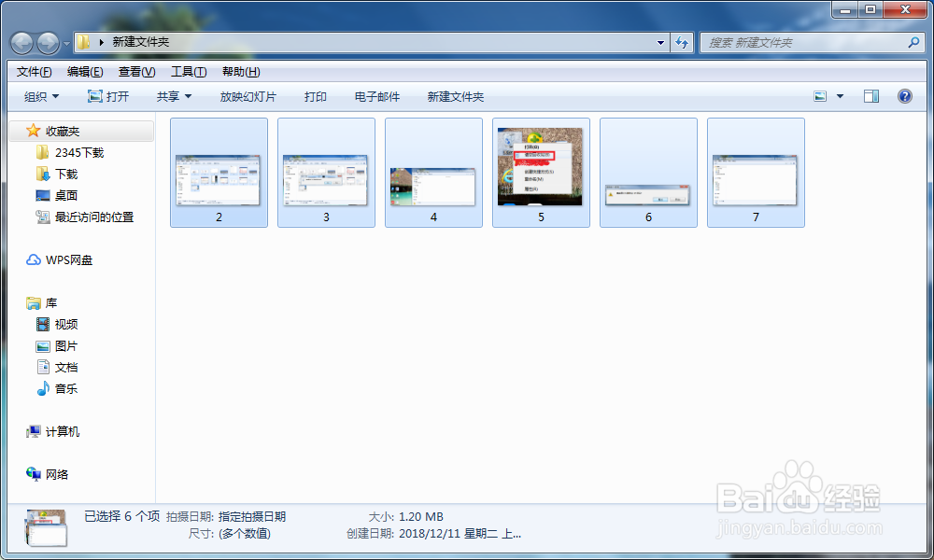
Task: Click the star icon next to 收藏夹
Action: point(34,131)
